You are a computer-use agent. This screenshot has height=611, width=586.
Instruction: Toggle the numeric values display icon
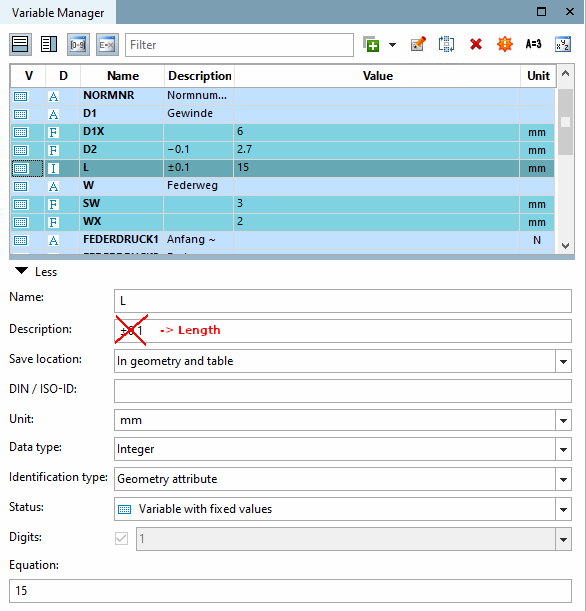tap(78, 45)
